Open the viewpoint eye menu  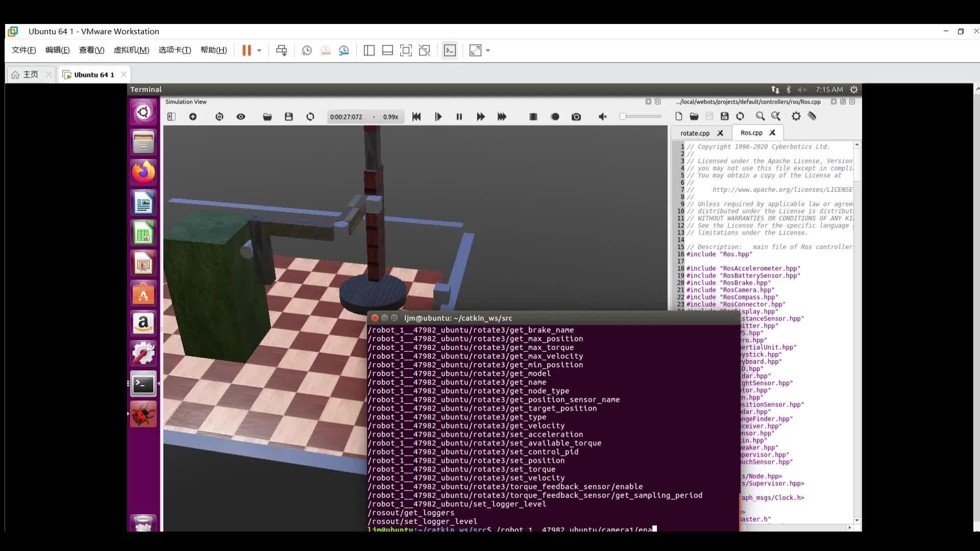(x=241, y=117)
